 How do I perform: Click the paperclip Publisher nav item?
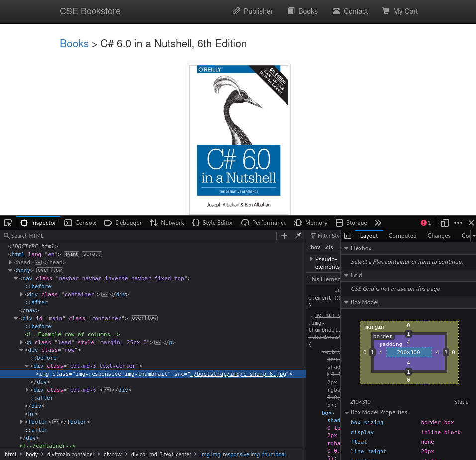pyautogui.click(x=253, y=11)
